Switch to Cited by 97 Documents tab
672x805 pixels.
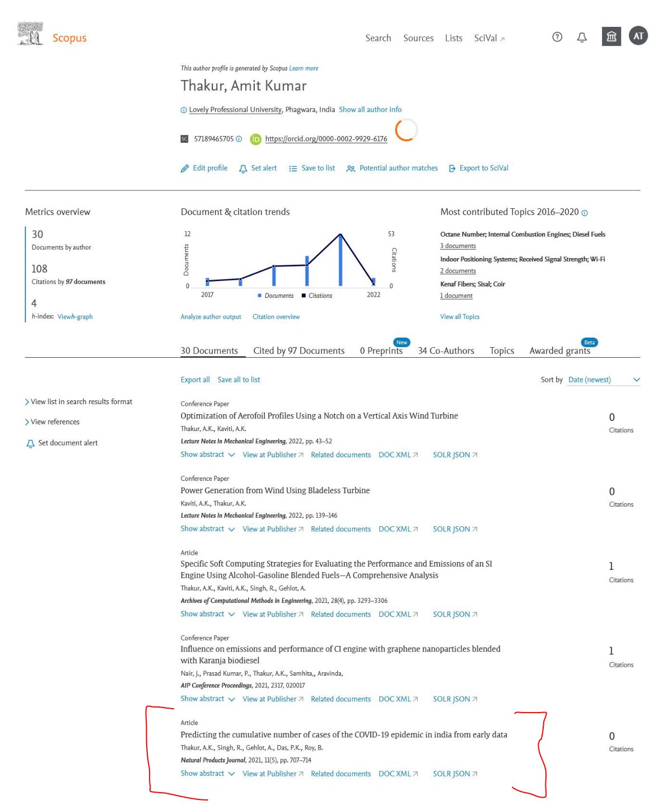click(x=298, y=350)
